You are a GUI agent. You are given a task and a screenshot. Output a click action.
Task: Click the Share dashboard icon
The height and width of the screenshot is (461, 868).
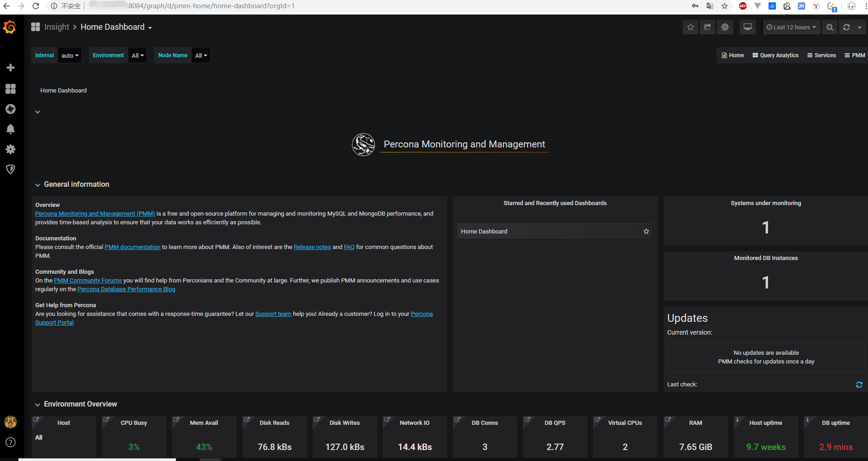pos(708,27)
